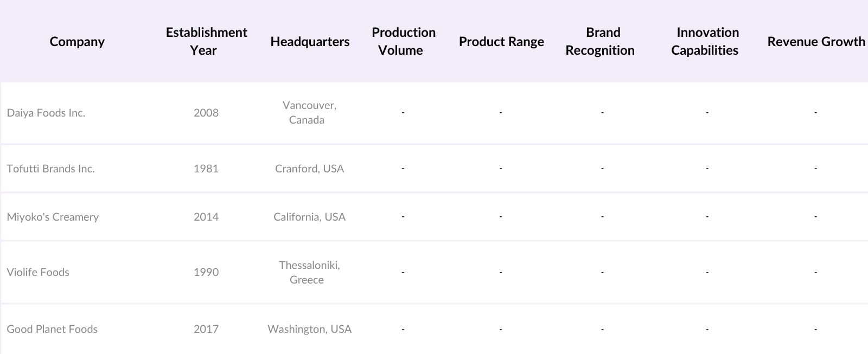This screenshot has width=868, height=354.
Task: Click the Cranford, USA headquarters cell
Action: coord(309,169)
